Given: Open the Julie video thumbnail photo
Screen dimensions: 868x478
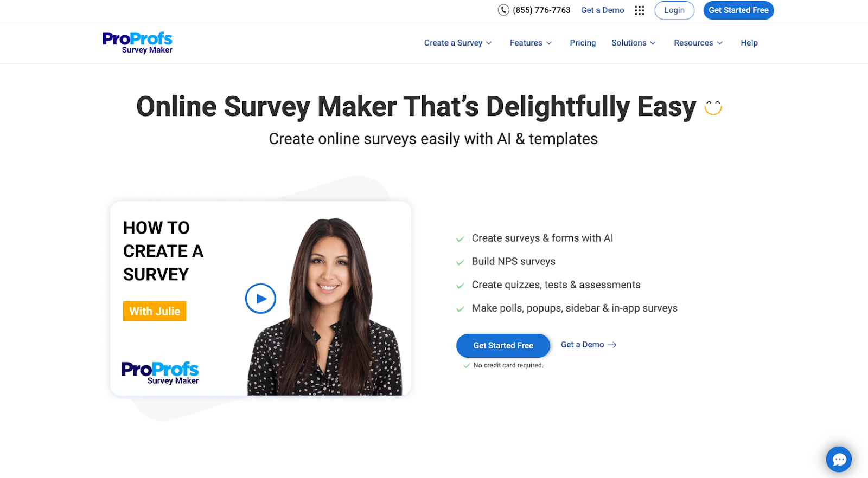Looking at the screenshot, I should [325, 306].
